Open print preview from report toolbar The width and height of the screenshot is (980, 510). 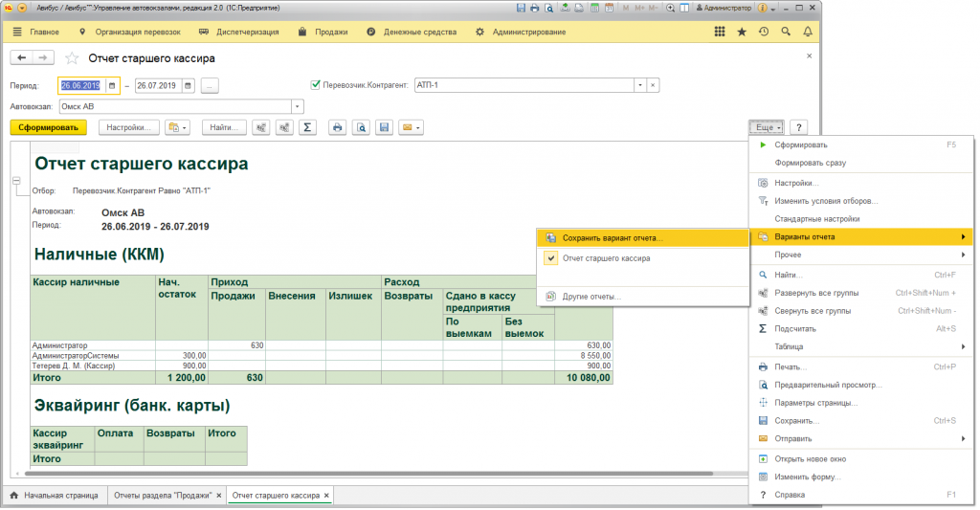pyautogui.click(x=361, y=127)
